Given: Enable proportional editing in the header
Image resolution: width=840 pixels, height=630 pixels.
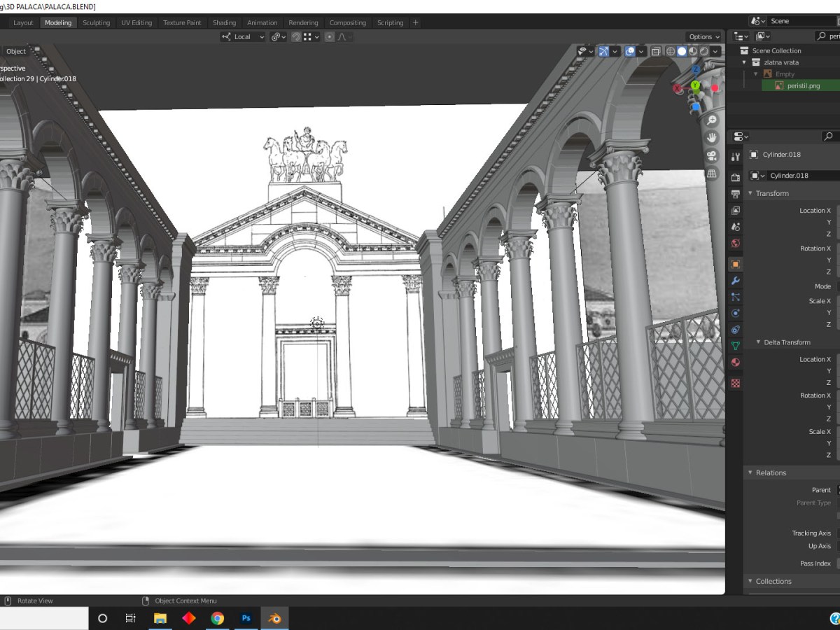Looking at the screenshot, I should pyautogui.click(x=329, y=36).
